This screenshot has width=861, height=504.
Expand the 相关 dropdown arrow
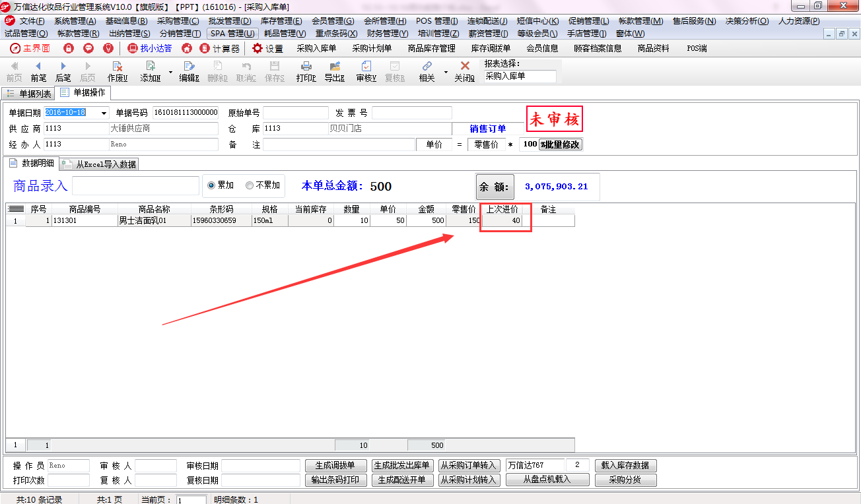click(446, 71)
